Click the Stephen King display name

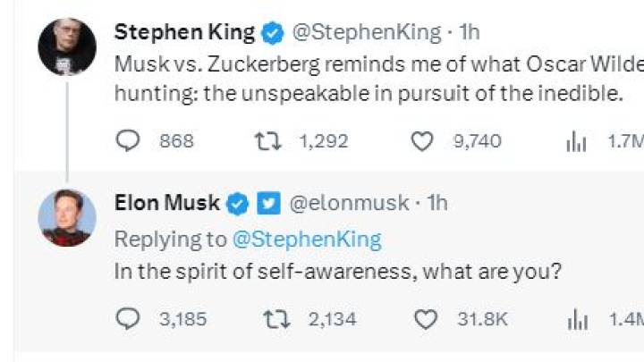coord(185,32)
